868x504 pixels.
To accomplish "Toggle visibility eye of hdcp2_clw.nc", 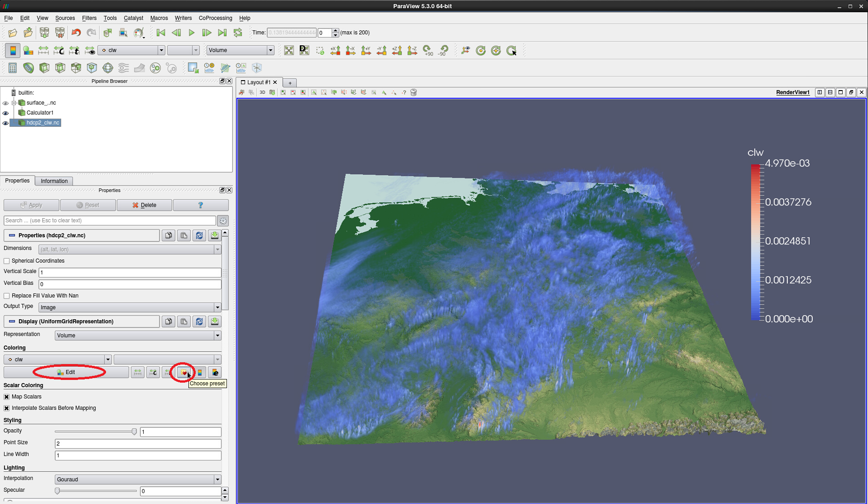I will 5,123.
